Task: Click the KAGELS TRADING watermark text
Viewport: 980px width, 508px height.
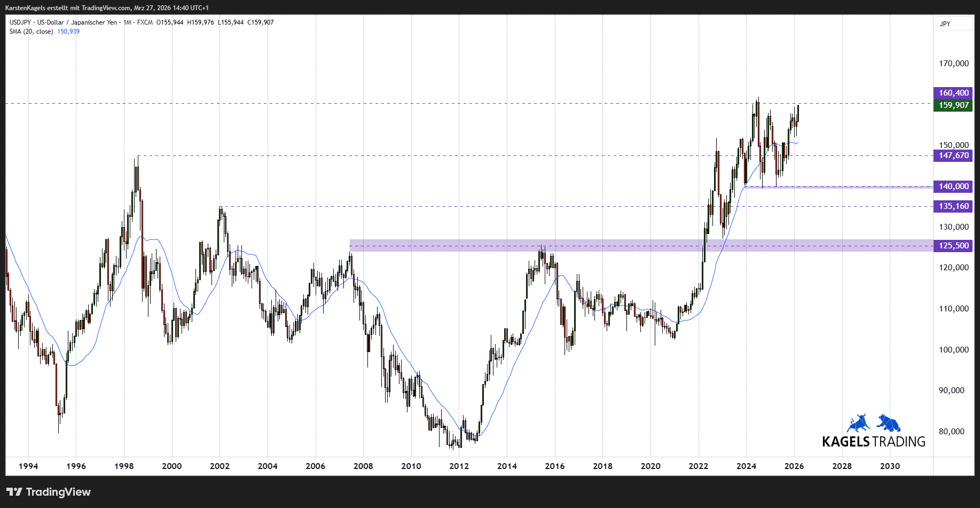Action: point(874,442)
